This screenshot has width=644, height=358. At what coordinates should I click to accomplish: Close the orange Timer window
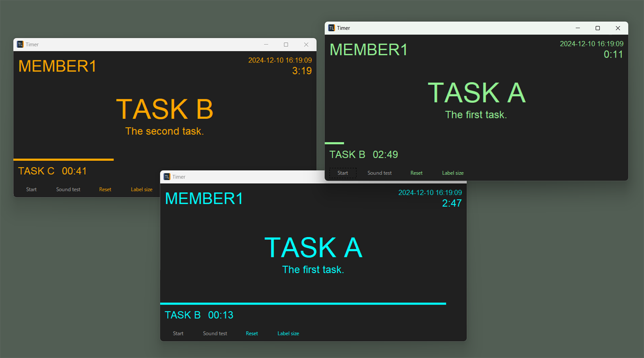tap(306, 44)
